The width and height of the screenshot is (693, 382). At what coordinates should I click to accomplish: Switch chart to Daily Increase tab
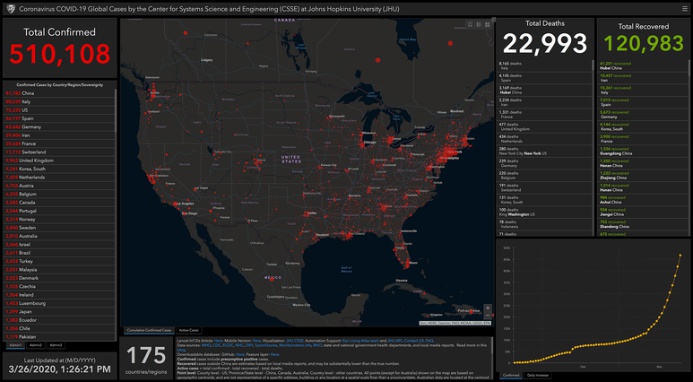[x=537, y=375]
